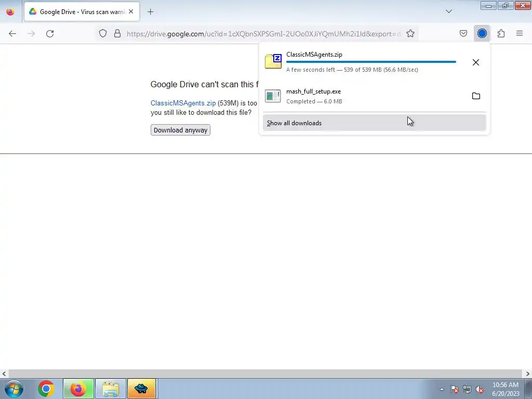
Task: Click the taskbar clock showing 10:56 AM
Action: click(x=506, y=389)
